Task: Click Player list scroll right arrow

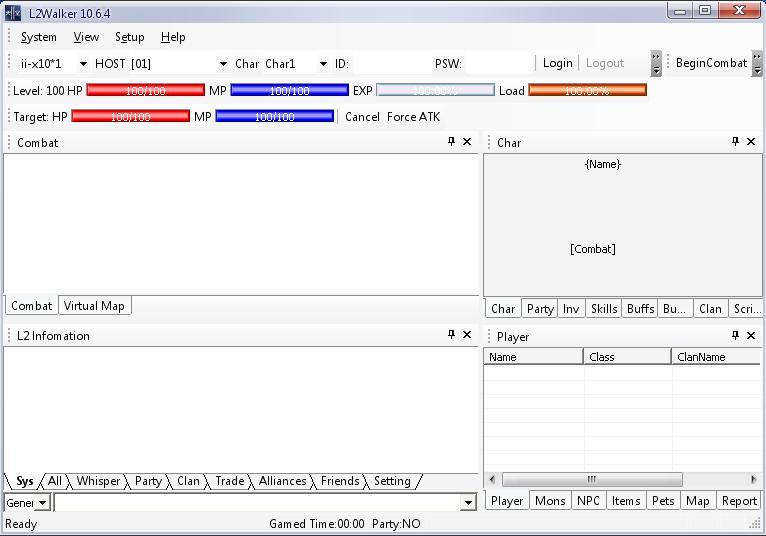Action: [x=753, y=479]
